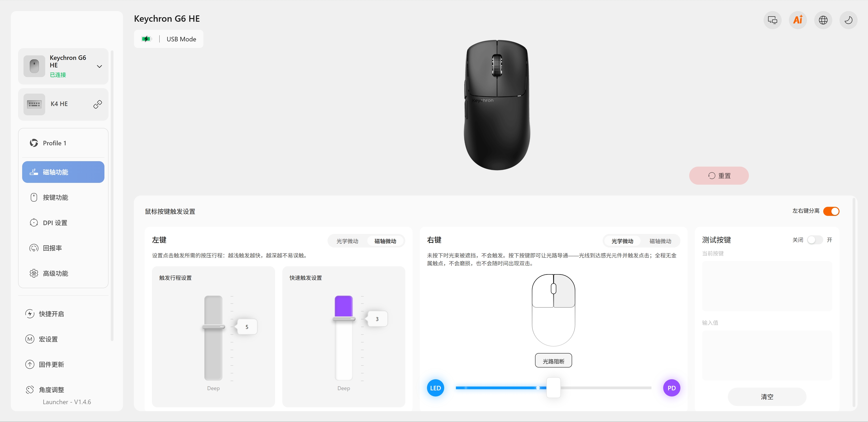Toggle the 左右键分离 switch
Screen dimensions: 868x422
[831, 211]
